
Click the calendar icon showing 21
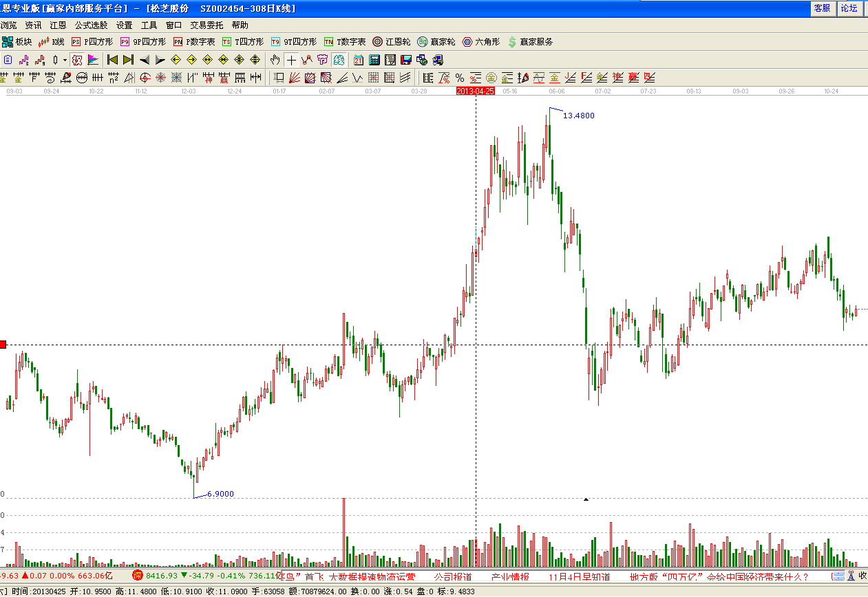(359, 60)
